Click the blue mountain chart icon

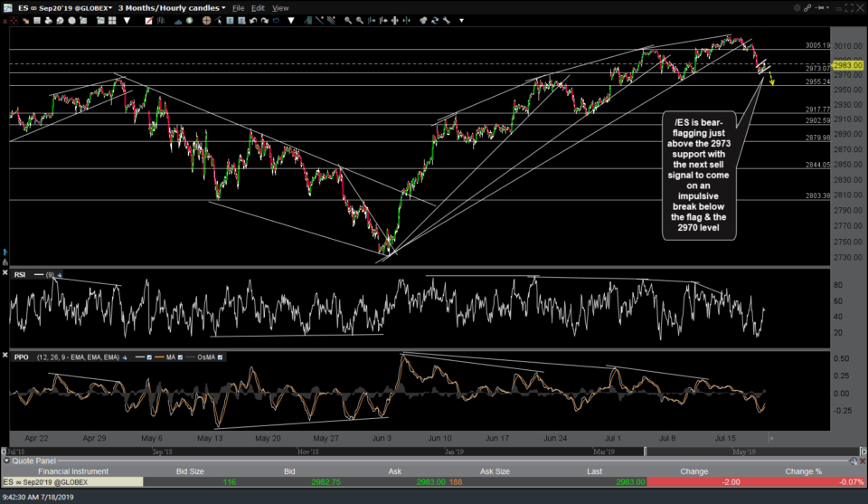click(x=178, y=21)
